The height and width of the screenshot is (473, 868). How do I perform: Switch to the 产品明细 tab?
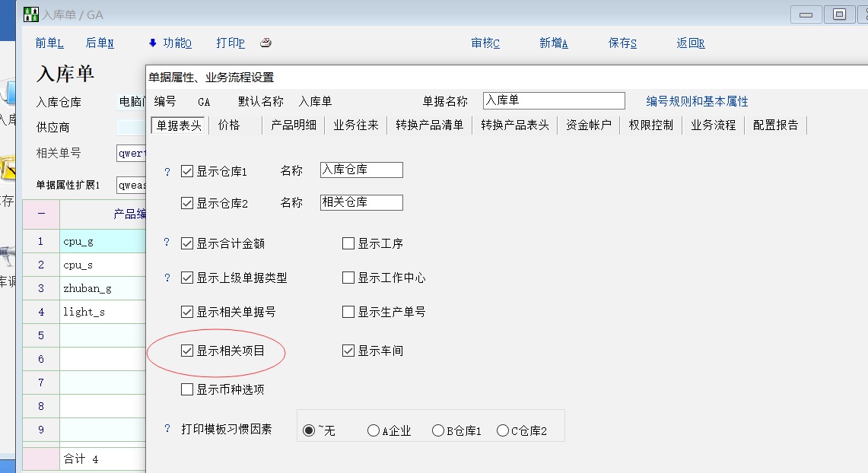(294, 125)
